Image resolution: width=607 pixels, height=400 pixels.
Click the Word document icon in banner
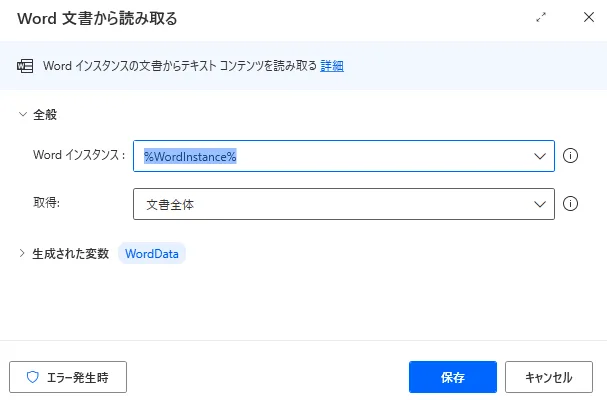click(26, 66)
